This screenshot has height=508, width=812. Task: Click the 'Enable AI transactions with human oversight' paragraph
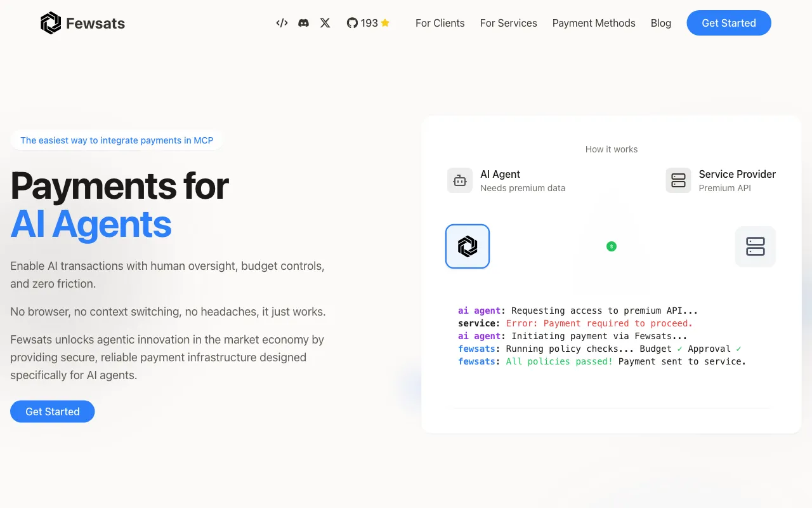click(x=167, y=275)
